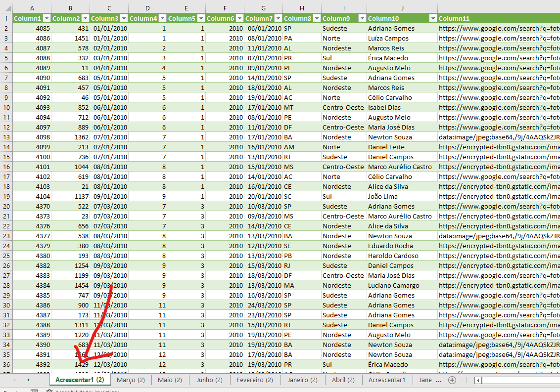Click the cell with value 1362
560x392 pixels.
coord(70,137)
